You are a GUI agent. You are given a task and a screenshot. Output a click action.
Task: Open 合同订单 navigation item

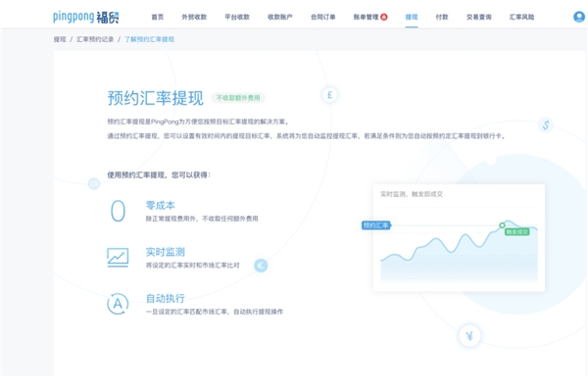point(322,17)
